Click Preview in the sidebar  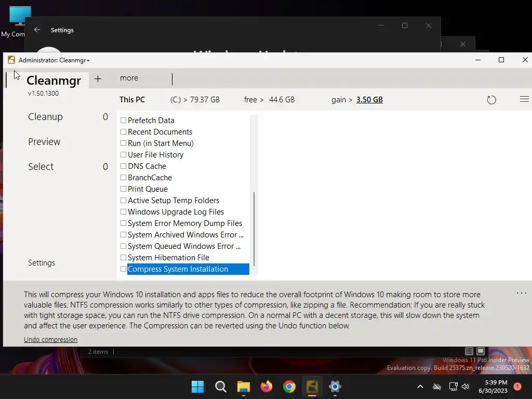44,141
